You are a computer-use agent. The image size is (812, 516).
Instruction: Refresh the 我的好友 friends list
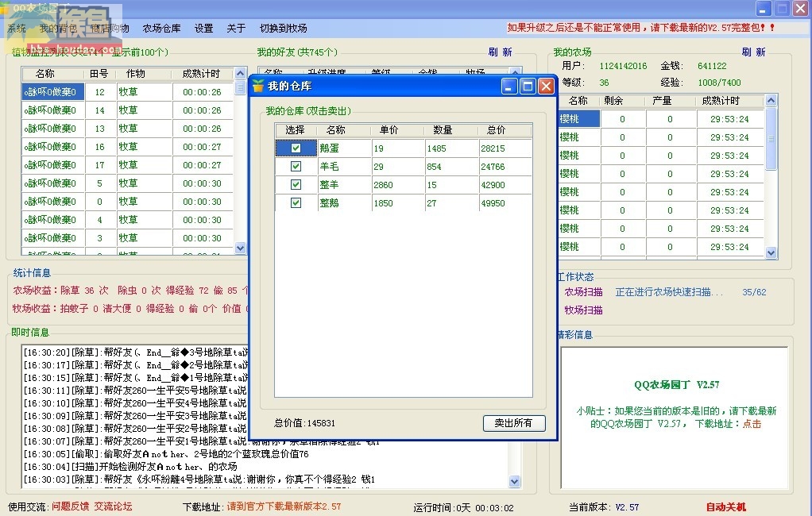[500, 52]
